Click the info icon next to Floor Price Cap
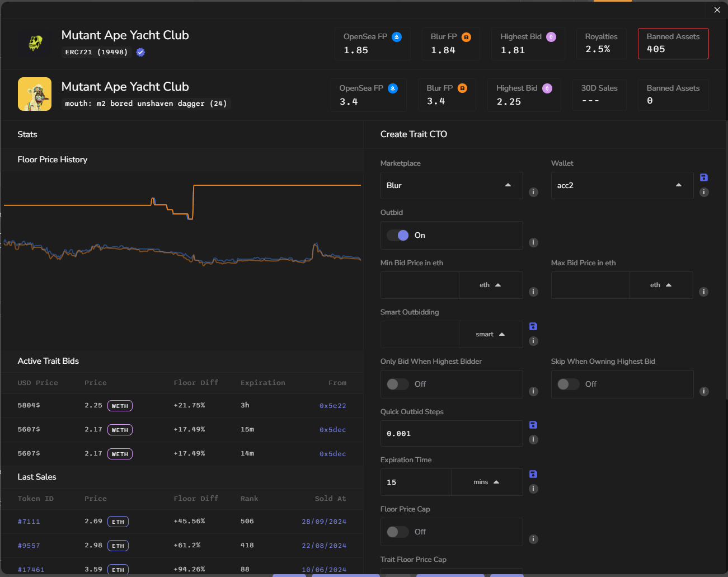 [x=534, y=539]
